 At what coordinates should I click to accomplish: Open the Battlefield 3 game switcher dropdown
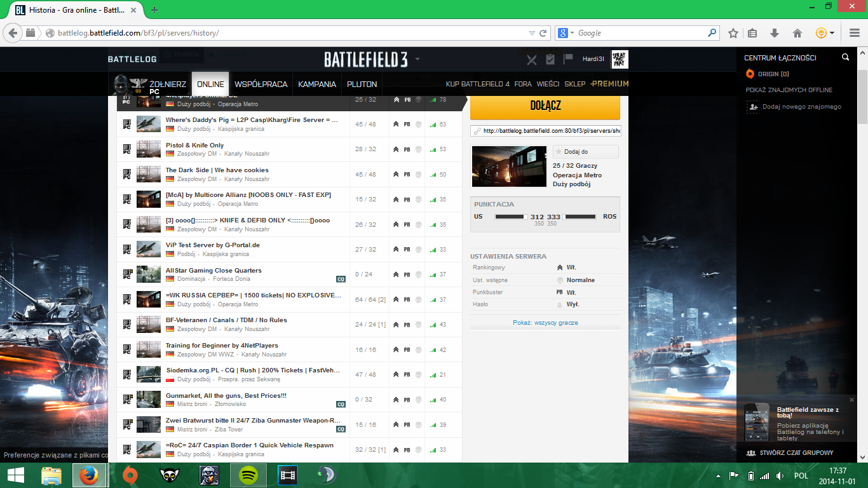(417, 60)
